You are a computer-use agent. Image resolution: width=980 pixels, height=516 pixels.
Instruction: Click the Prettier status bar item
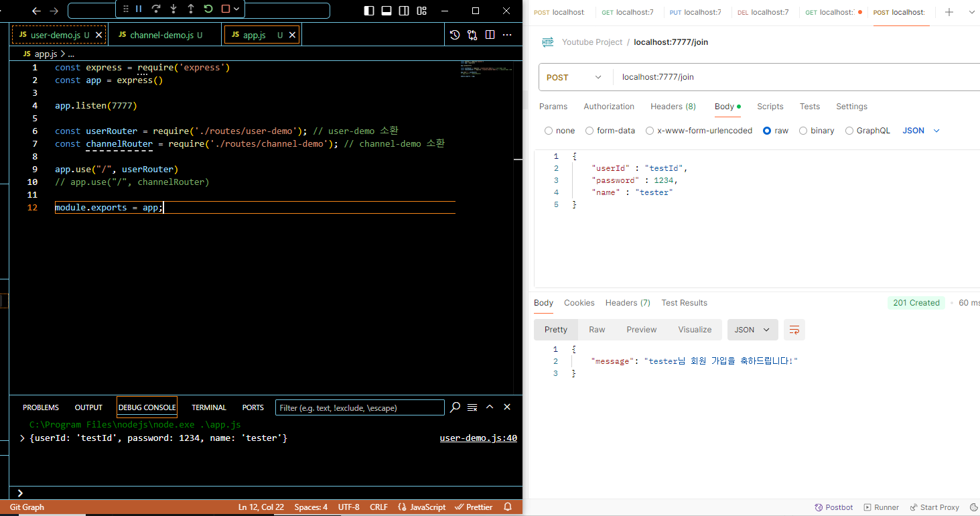474,507
